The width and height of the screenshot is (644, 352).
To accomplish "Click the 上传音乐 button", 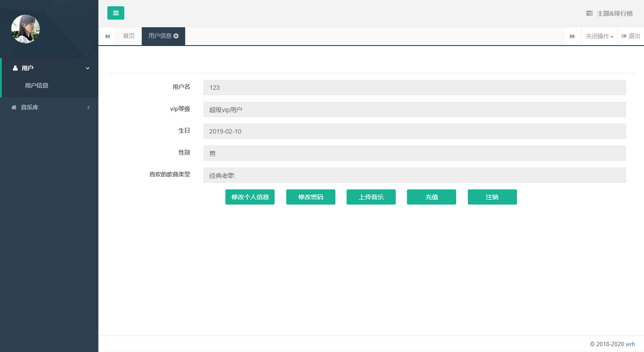I will pos(371,197).
